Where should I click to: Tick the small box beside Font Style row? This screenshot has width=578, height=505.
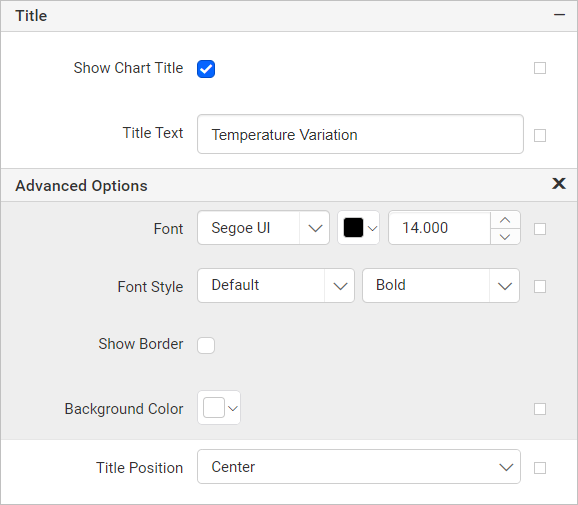point(540,286)
